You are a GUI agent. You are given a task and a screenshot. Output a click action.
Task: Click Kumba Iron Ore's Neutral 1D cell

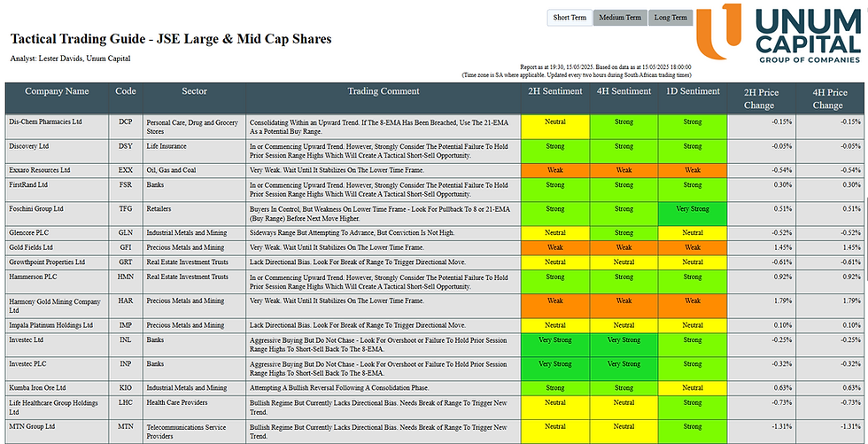click(x=693, y=389)
